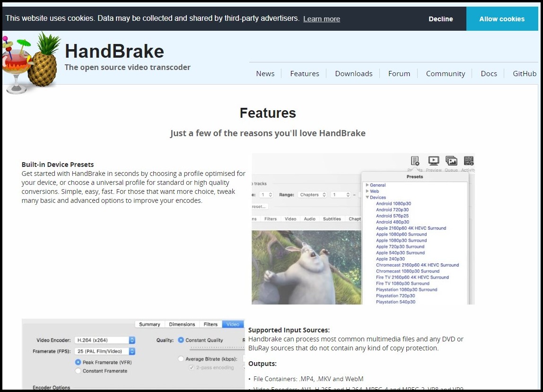
Task: Collapse the Devices presets group
Action: tap(368, 197)
